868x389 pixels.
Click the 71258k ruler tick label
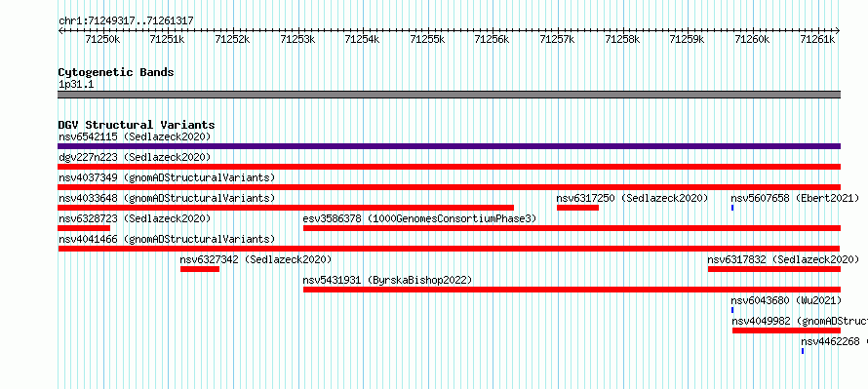622,39
